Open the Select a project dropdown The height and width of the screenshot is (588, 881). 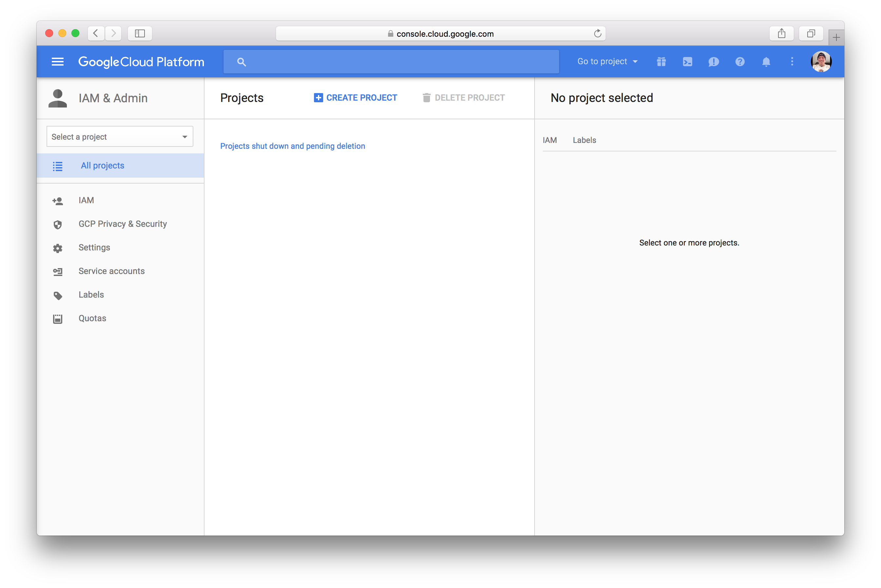pyautogui.click(x=120, y=136)
